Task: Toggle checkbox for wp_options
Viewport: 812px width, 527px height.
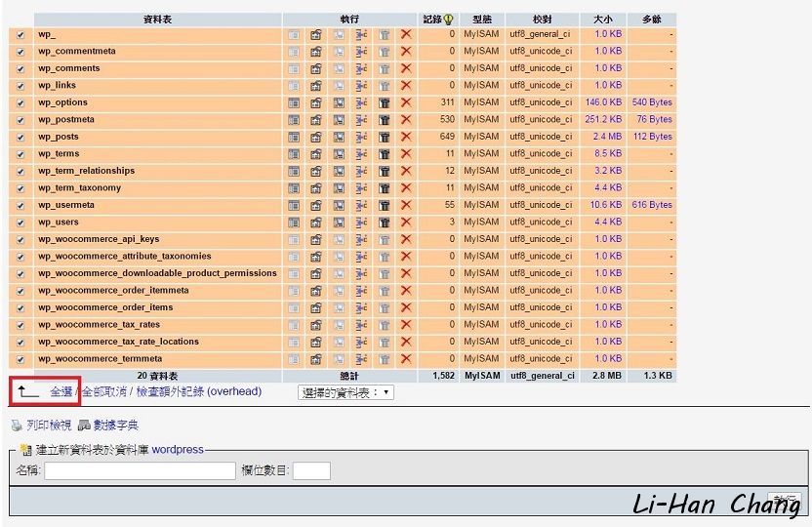Action: pyautogui.click(x=20, y=103)
